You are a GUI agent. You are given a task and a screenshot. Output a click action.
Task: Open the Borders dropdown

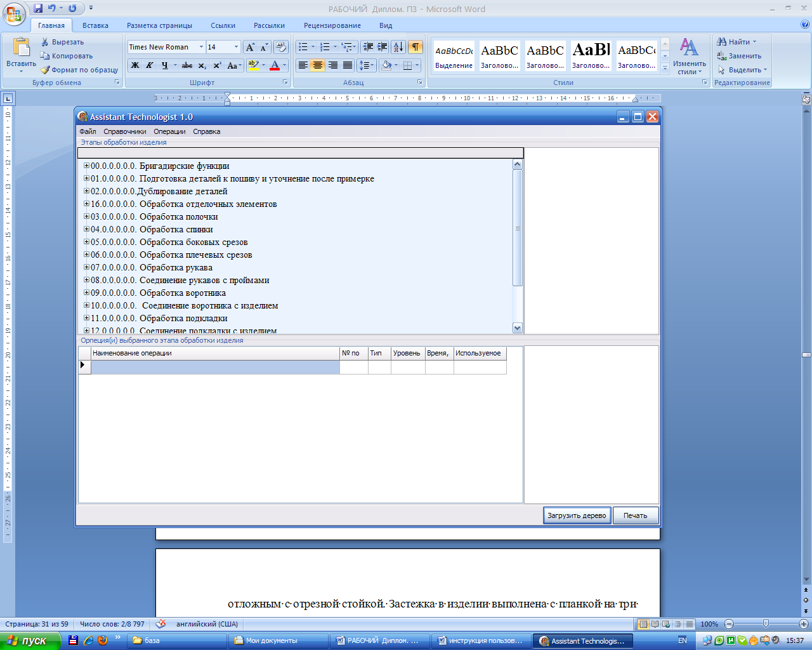(417, 65)
